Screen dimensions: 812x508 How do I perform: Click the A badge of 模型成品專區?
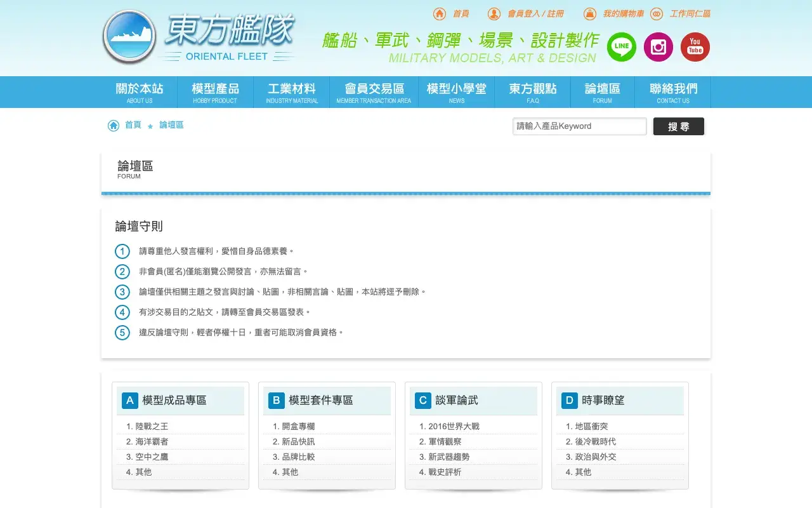[130, 401]
